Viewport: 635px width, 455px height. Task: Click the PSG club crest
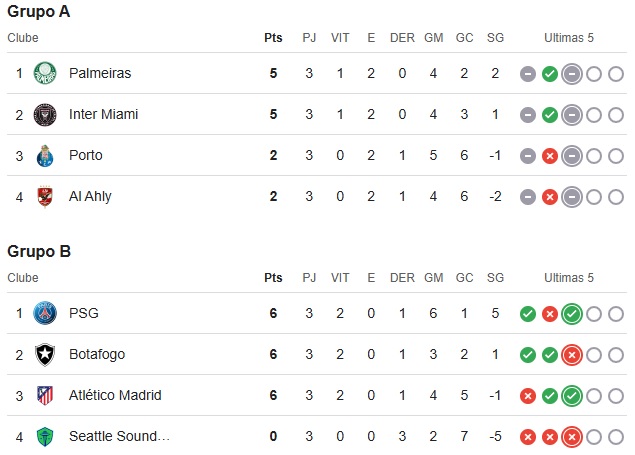coord(45,313)
